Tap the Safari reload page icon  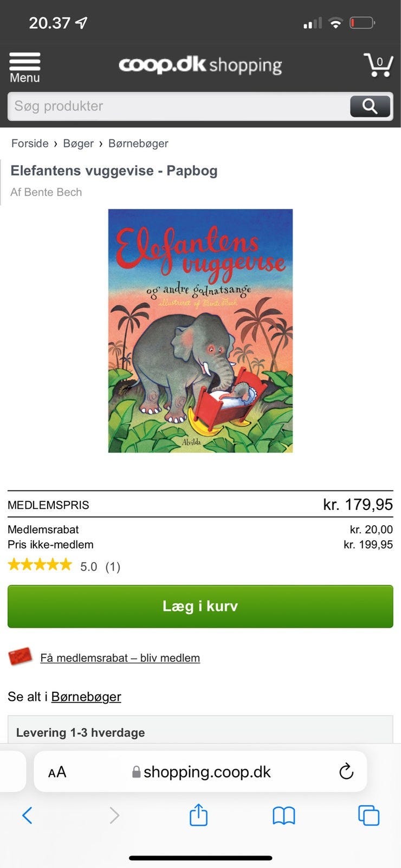(x=346, y=771)
